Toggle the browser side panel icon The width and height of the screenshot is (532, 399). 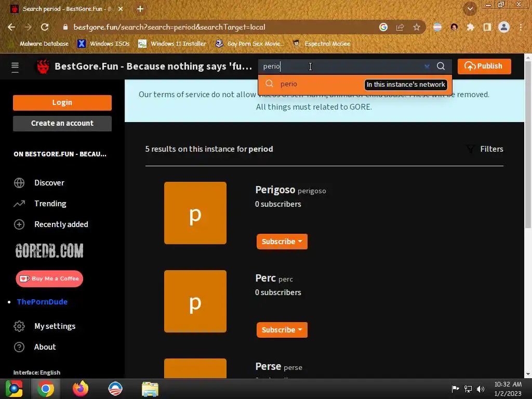487,27
